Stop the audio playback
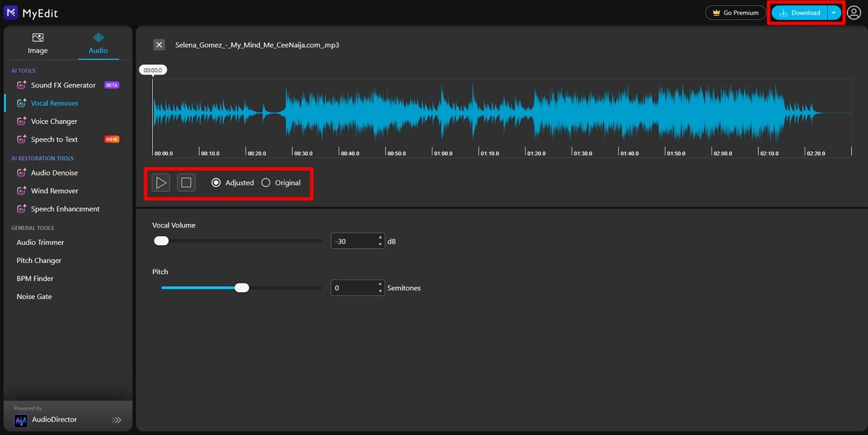Viewport: 868px width, 435px height. click(186, 182)
